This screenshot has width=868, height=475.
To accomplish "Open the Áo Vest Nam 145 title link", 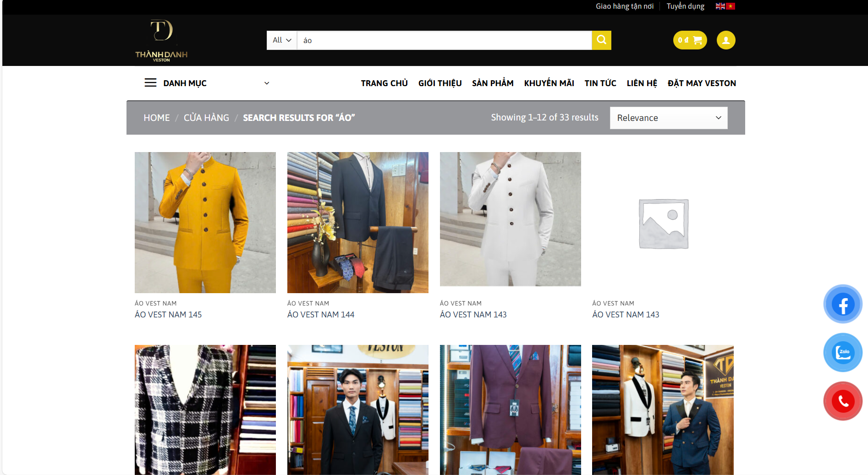I will point(168,315).
